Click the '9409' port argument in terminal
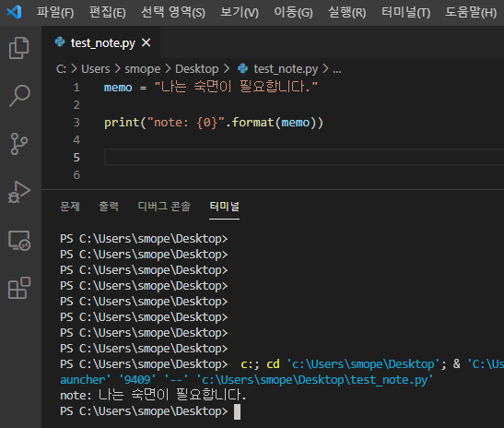Viewport: 504px width, 428px height. [137, 380]
